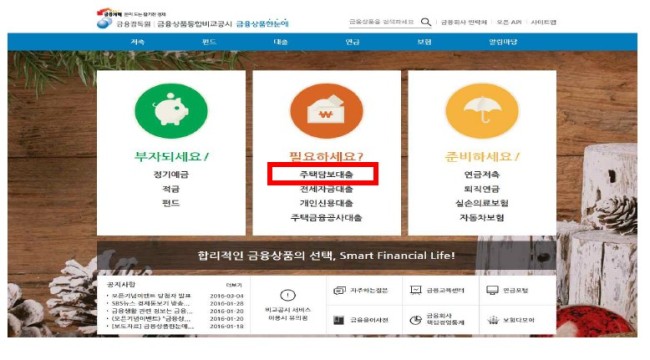Click the magnifier search icon
Image resolution: width=650 pixels, height=360 pixels.
pyautogui.click(x=426, y=22)
